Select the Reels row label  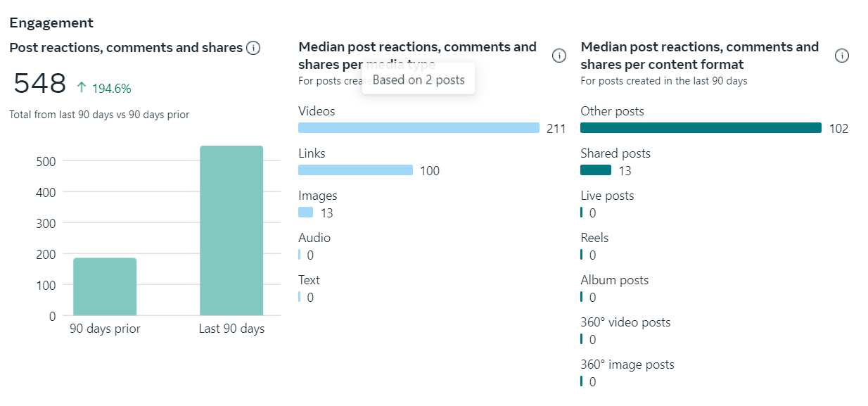pyautogui.click(x=594, y=238)
